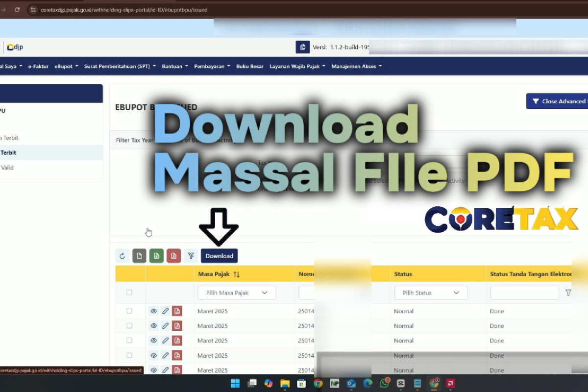This screenshot has height=392, width=588.
Task: Click the djp logo in header
Action: [x=15, y=47]
